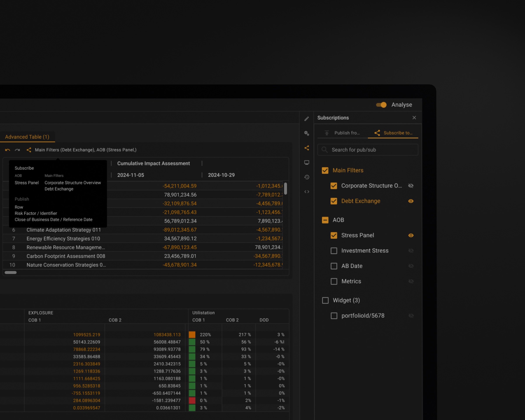This screenshot has width=525, height=420.
Task: Hide Debt Exchange with eye icon
Action: pyautogui.click(x=411, y=201)
